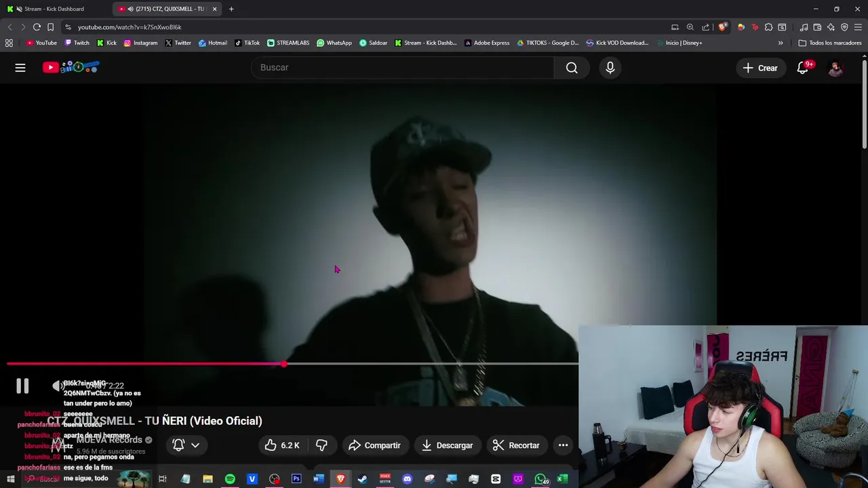Open Spotify from the taskbar
868x488 pixels.
click(230, 479)
